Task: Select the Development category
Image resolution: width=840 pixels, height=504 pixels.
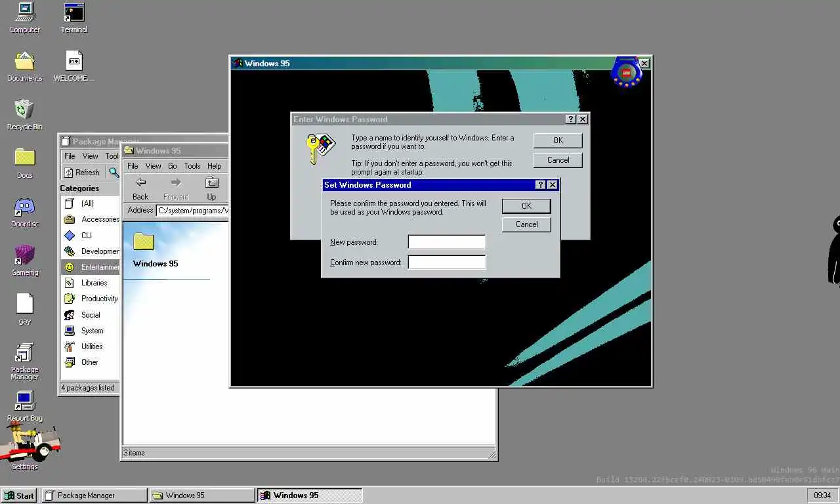Action: click(x=90, y=251)
